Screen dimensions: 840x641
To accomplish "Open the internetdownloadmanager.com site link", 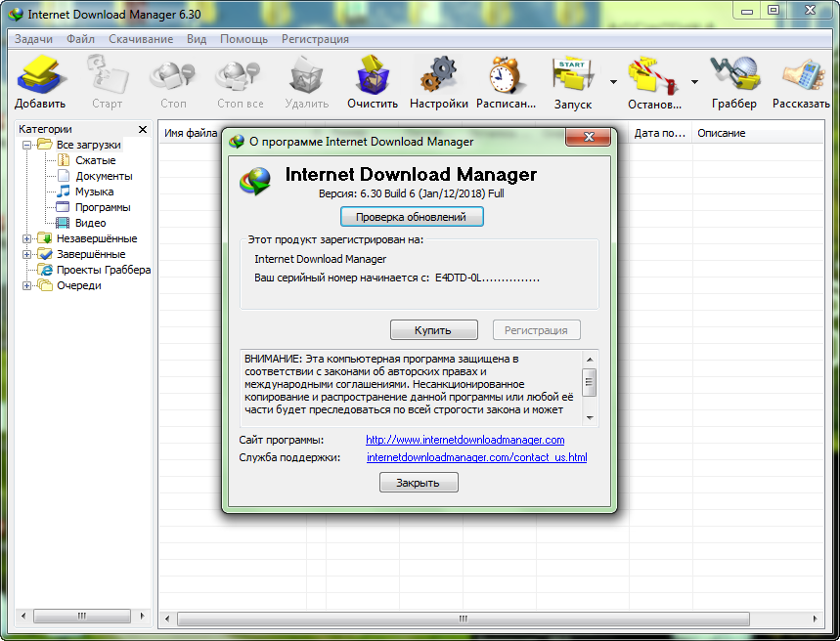I will pos(465,440).
